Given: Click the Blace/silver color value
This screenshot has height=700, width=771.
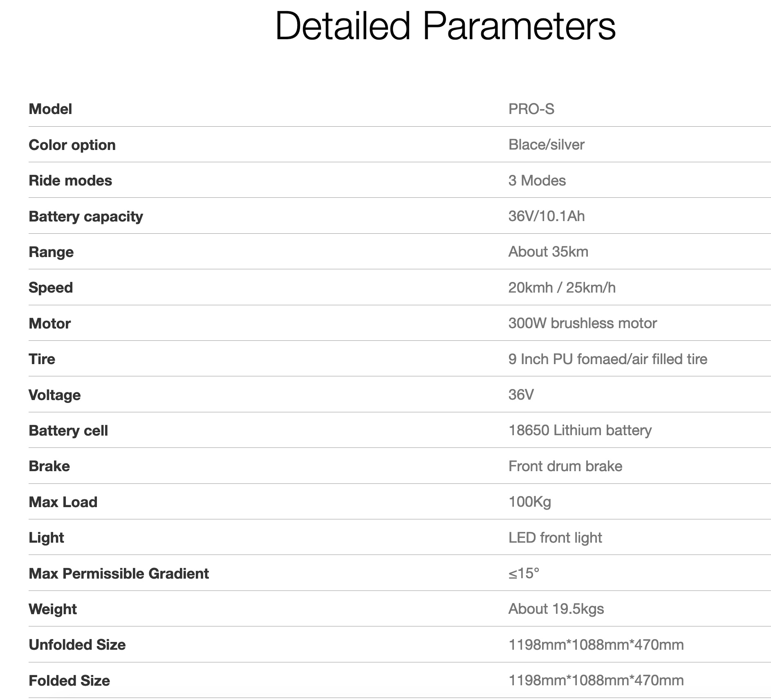Looking at the screenshot, I should [546, 145].
